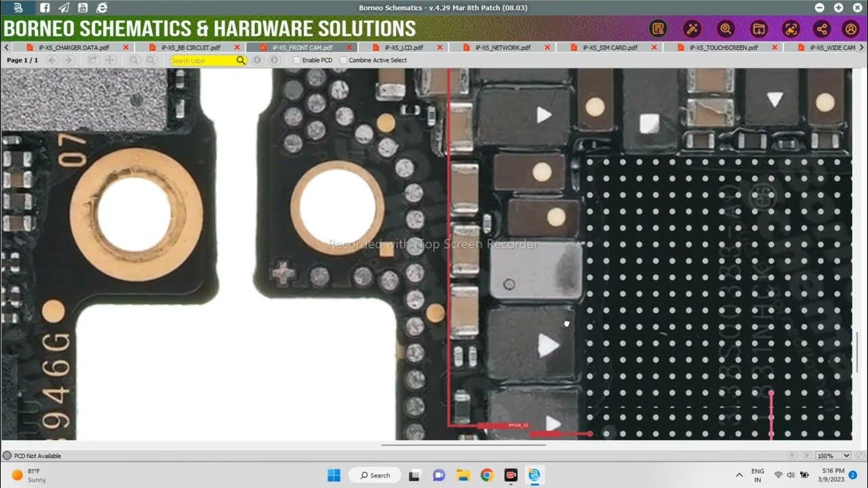The width and height of the screenshot is (868, 488).
Task: Focus the Search Label input field
Action: (203, 60)
